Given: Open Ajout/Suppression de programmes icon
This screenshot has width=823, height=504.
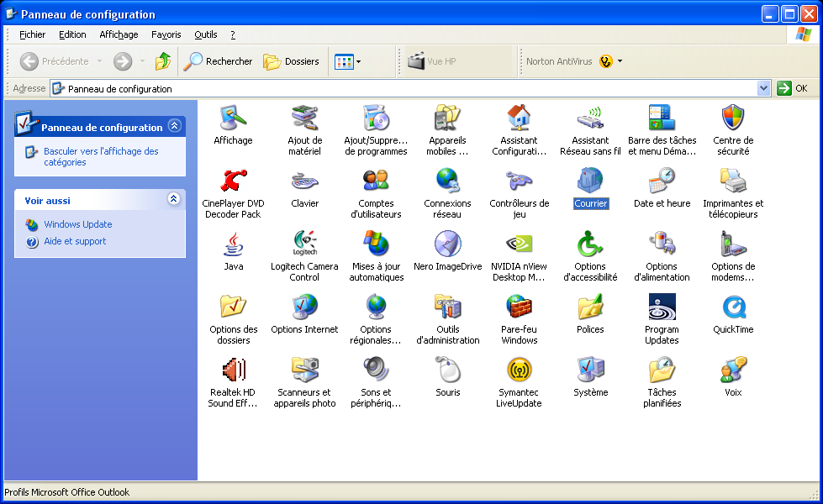Looking at the screenshot, I should pos(376,118).
